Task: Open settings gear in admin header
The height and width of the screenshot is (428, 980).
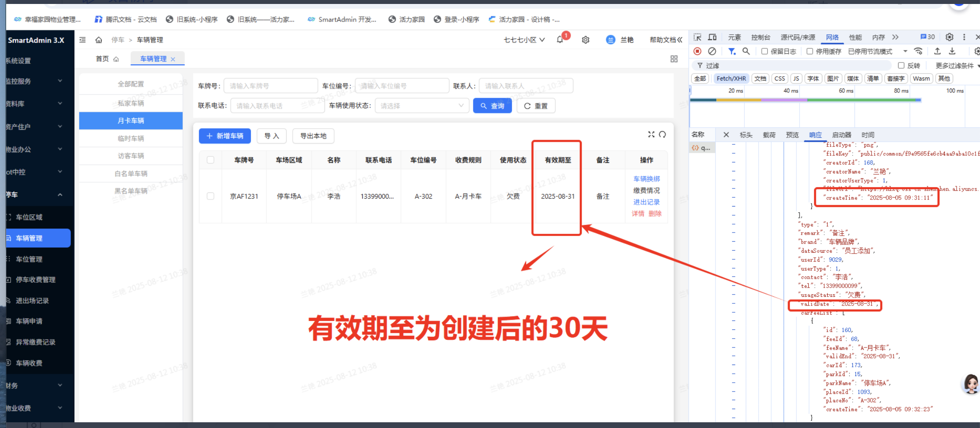Action: point(586,40)
